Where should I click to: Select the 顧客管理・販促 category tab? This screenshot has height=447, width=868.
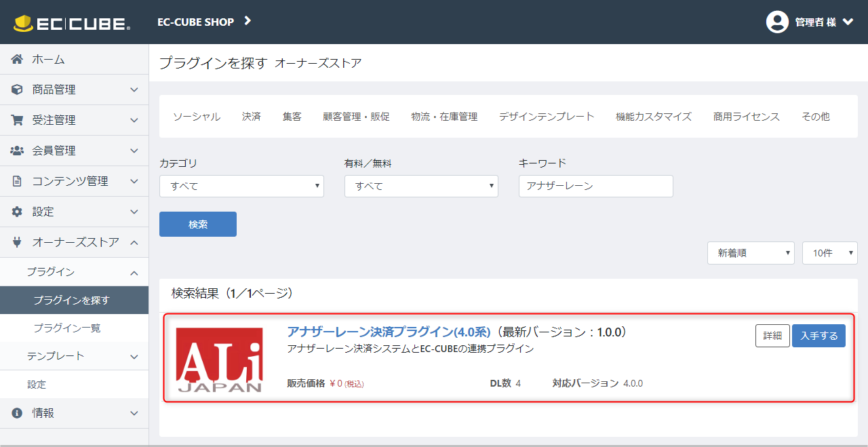tap(357, 117)
